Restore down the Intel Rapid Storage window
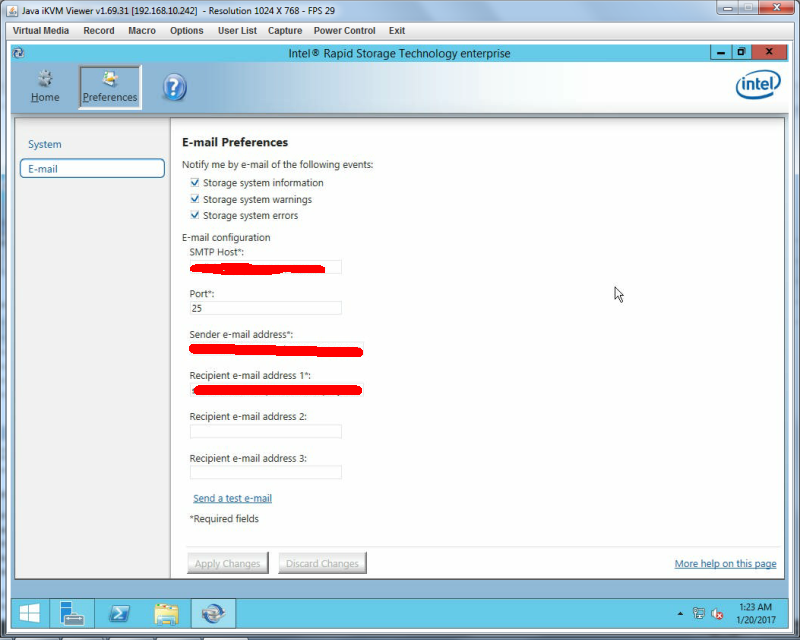Viewport: 800px width, 640px height. click(x=741, y=52)
